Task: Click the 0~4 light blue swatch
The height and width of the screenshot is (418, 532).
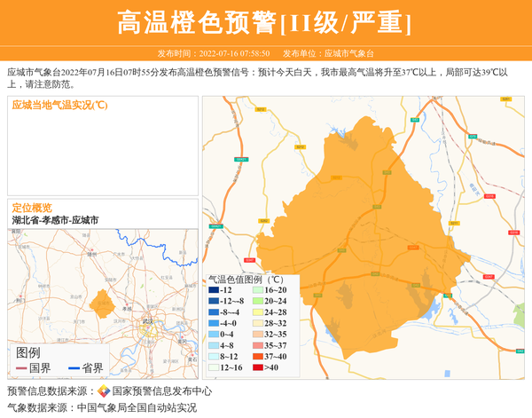Action: click(214, 335)
